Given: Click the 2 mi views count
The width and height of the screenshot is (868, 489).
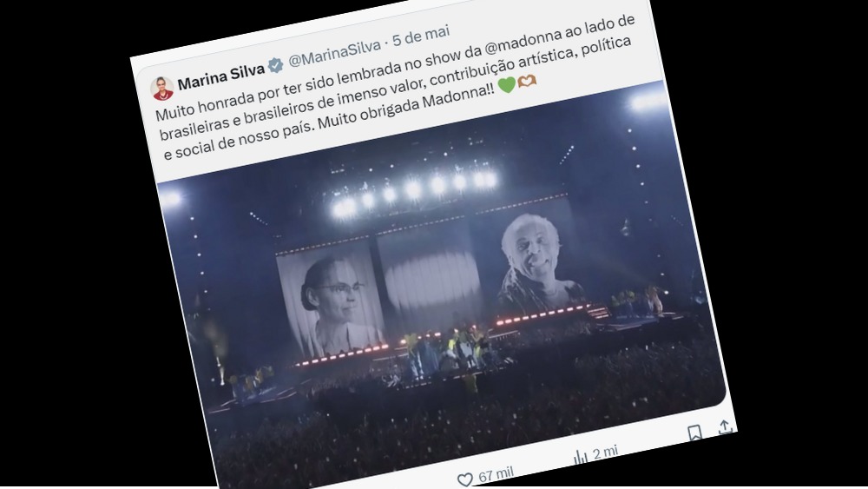Looking at the screenshot, I should [x=605, y=453].
